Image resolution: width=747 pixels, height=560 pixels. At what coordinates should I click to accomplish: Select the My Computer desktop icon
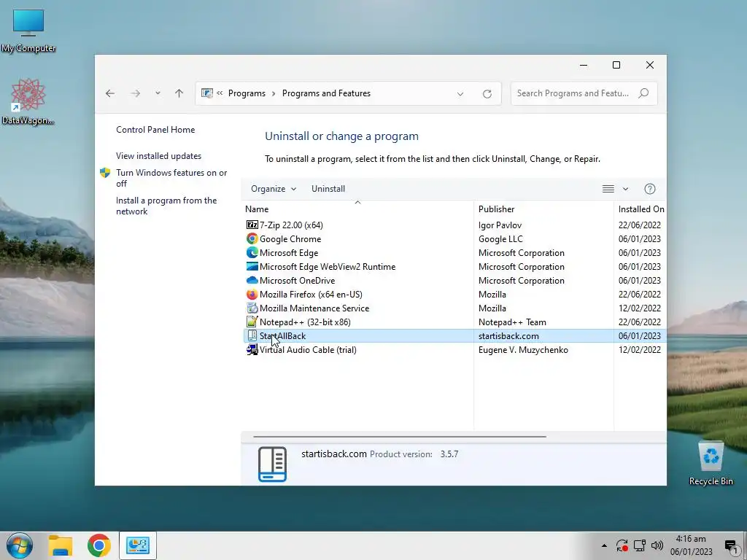coord(28,31)
